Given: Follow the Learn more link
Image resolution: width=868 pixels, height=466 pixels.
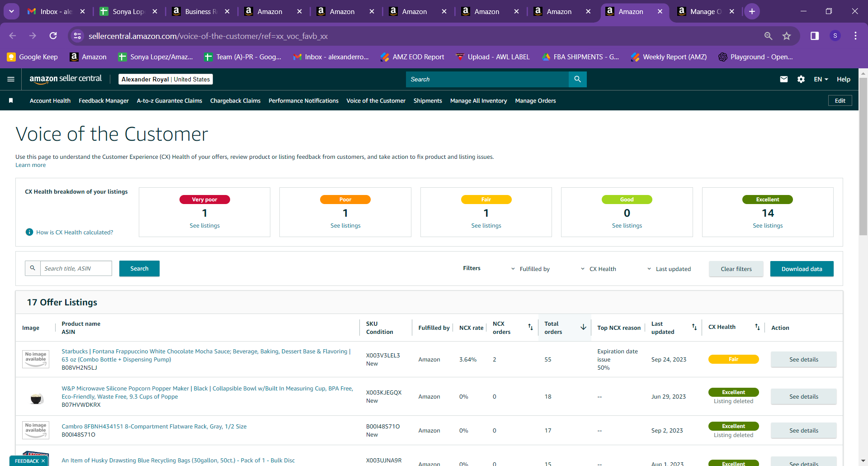Looking at the screenshot, I should tap(30, 165).
